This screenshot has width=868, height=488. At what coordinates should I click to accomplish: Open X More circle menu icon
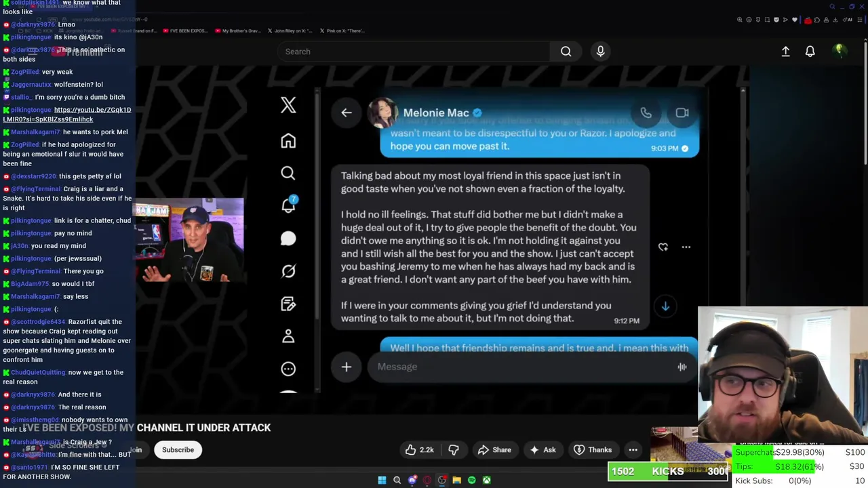pyautogui.click(x=288, y=369)
